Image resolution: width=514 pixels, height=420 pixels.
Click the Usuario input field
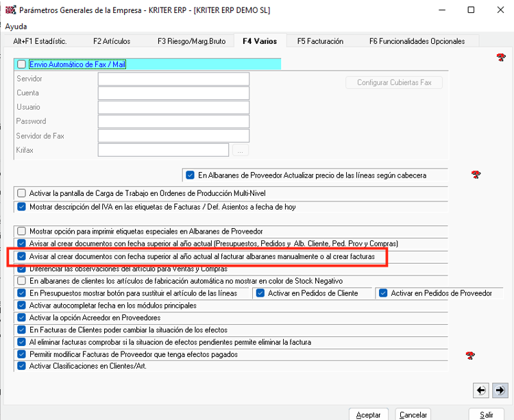point(173,107)
